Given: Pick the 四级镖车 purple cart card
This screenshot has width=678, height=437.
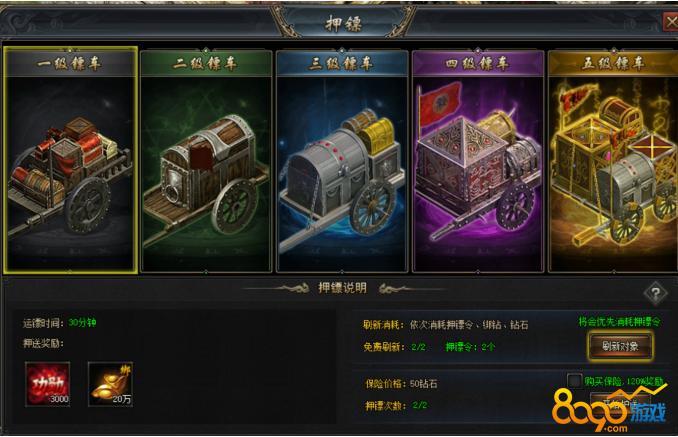Looking at the screenshot, I should pos(478,160).
